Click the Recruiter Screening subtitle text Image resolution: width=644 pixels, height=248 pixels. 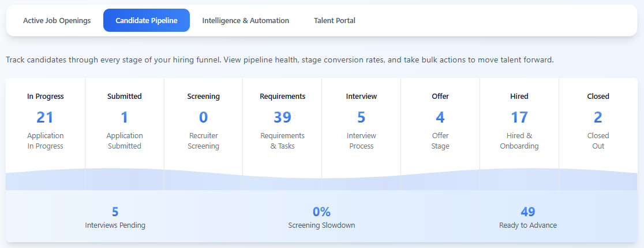point(203,141)
